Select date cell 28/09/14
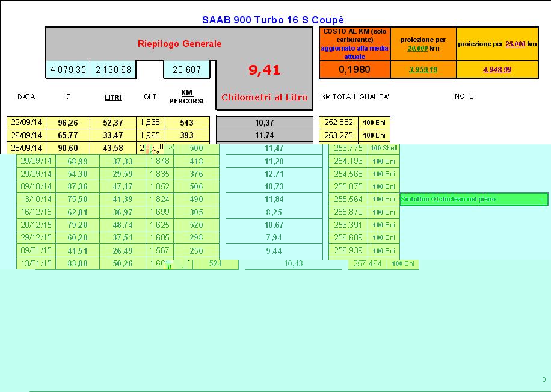 (x=26, y=148)
